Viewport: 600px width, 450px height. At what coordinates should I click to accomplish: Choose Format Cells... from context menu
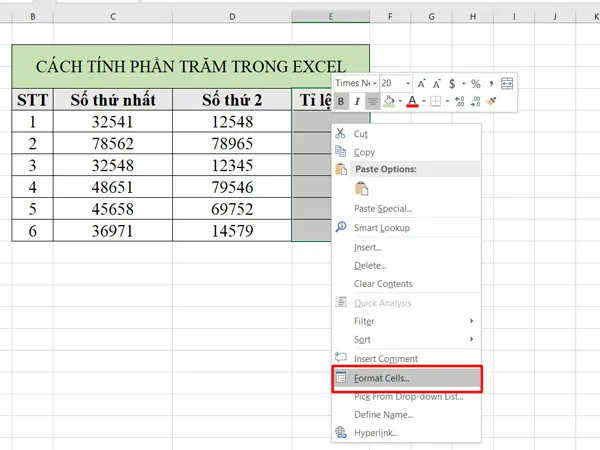click(382, 378)
